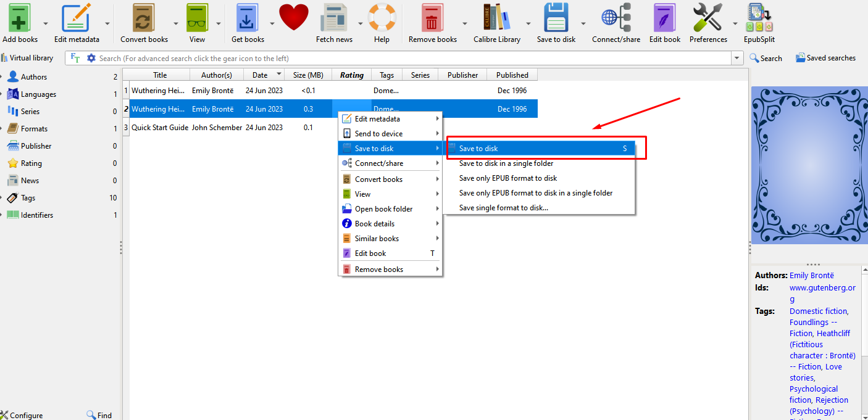Open the Preferences dropdown arrow
Image resolution: width=868 pixels, height=420 pixels.
(x=735, y=23)
